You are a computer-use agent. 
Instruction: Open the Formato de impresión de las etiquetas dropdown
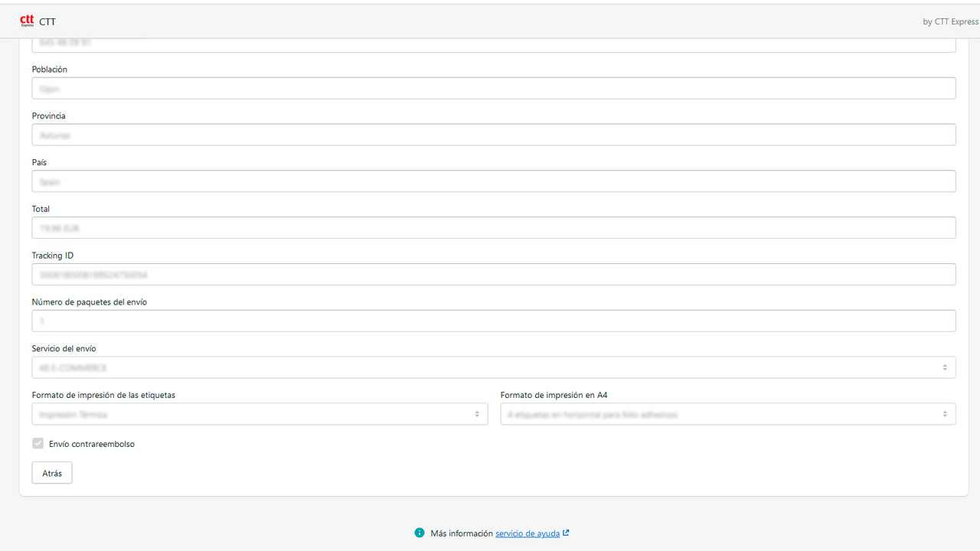click(x=260, y=413)
